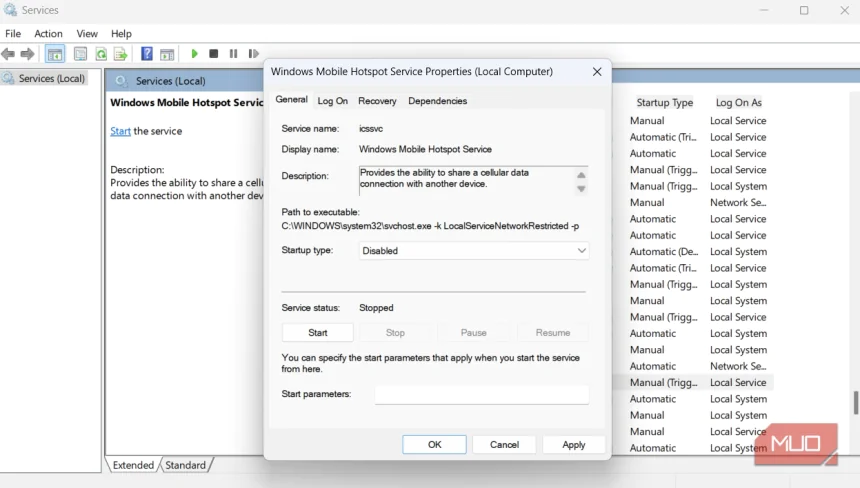This screenshot has height=488, width=860.
Task: Click the Back arrow in the toolbar
Action: 9,54
